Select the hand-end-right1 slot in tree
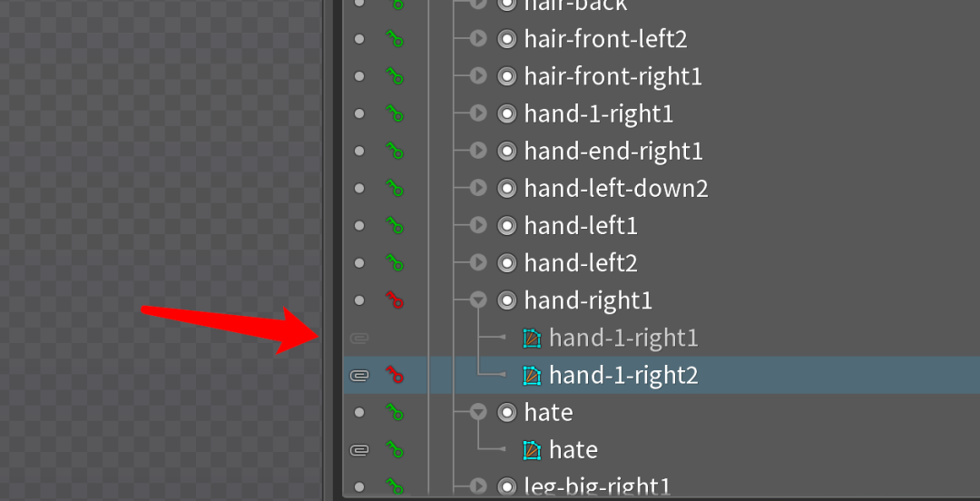980x501 pixels. click(x=613, y=151)
